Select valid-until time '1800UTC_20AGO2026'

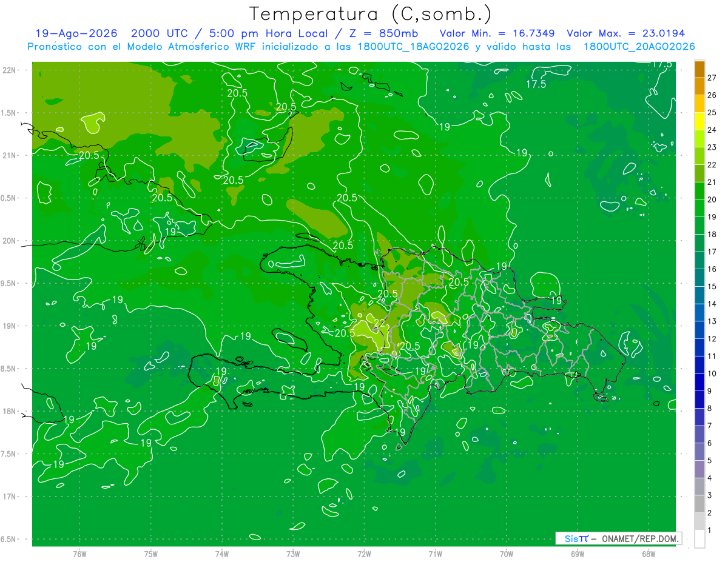(x=639, y=47)
